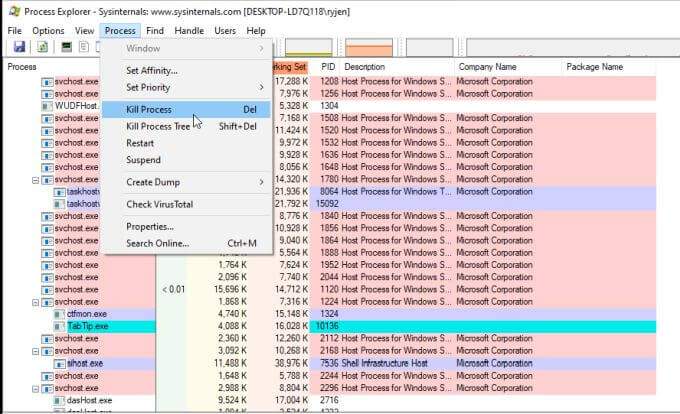Click the svchost.exe icon in PID 1532 row
Viewport: 680px width, 414px height.
(x=47, y=143)
